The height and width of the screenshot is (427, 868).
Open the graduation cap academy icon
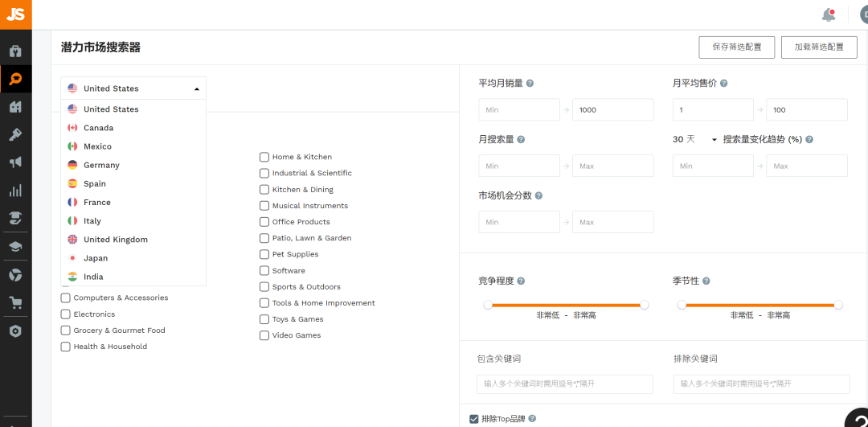point(15,247)
